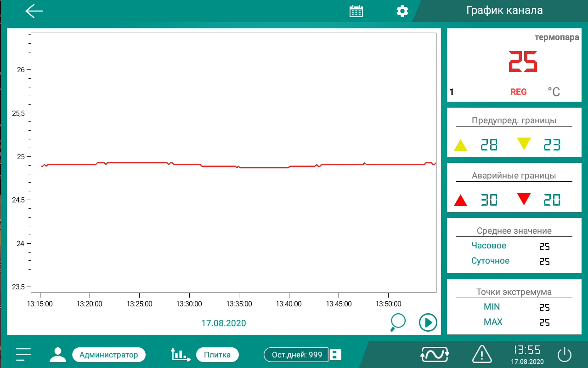This screenshot has height=368, width=588.
Task: Click the MIN extremum label
Action: pos(492,307)
